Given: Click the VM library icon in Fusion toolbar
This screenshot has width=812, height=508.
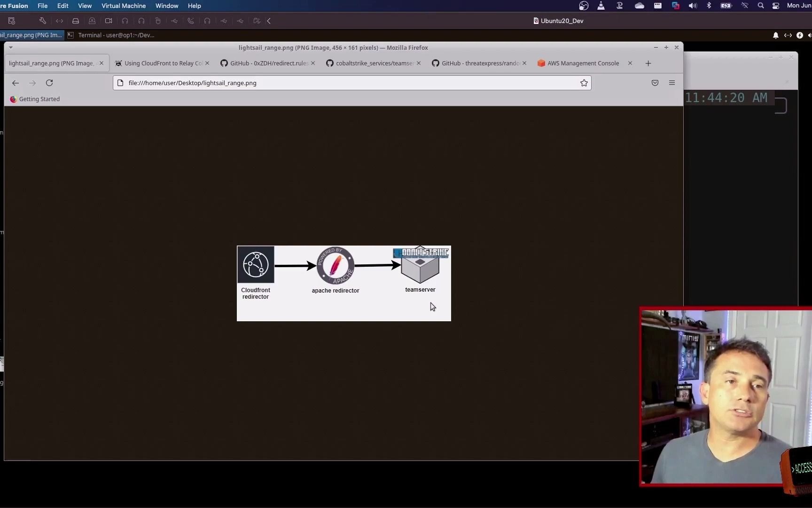Looking at the screenshot, I should [x=12, y=21].
